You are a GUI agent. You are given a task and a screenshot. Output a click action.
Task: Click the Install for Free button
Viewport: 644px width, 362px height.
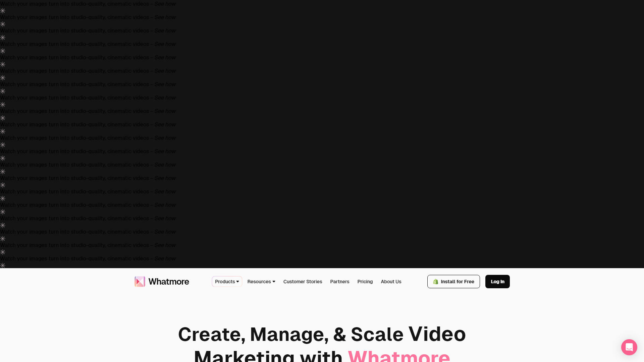(x=453, y=282)
